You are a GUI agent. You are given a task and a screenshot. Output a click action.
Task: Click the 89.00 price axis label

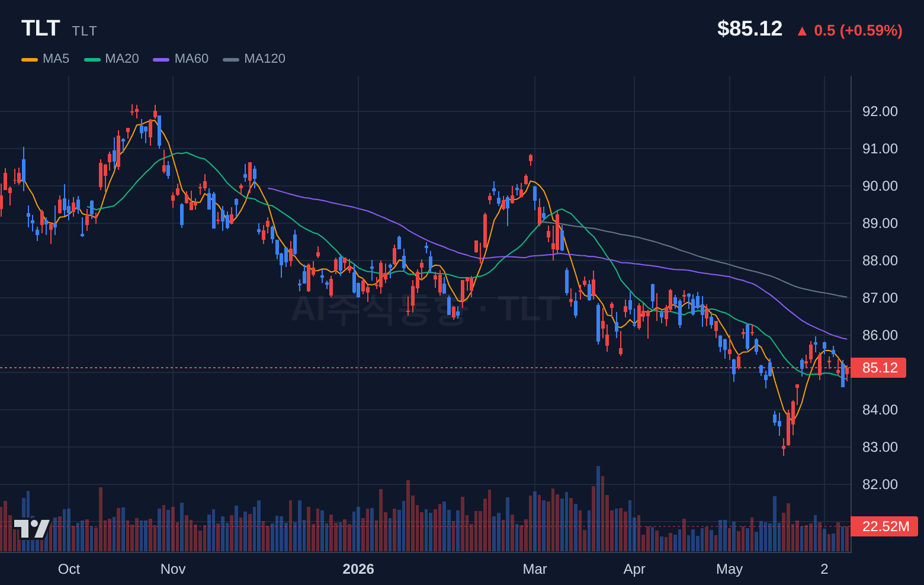880,223
